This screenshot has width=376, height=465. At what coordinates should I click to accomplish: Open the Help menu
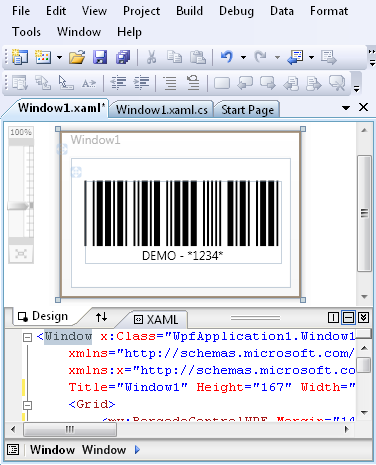pos(129,32)
